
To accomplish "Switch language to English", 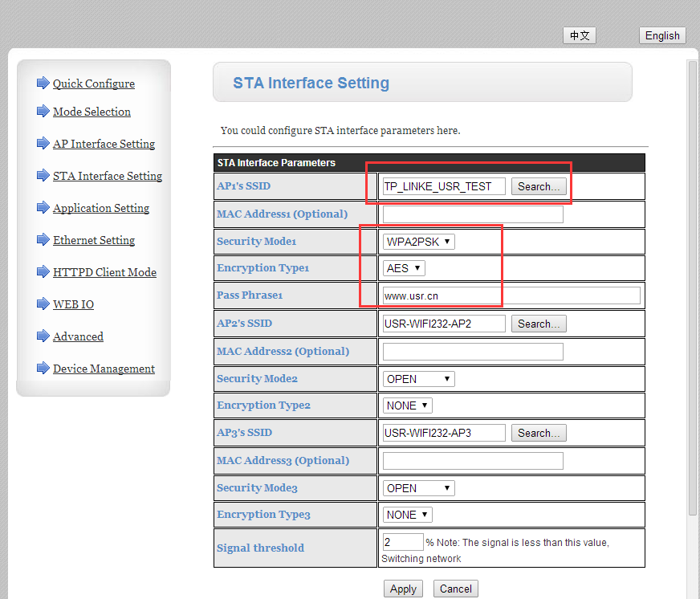I will (662, 35).
